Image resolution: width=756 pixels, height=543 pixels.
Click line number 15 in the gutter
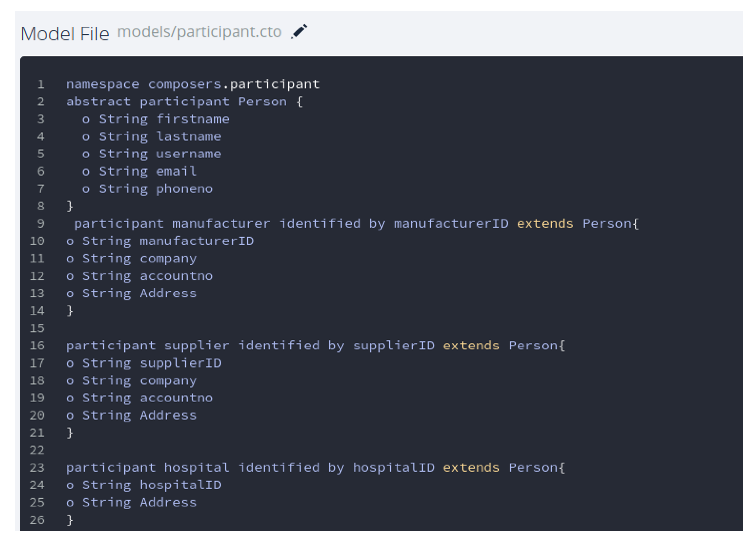click(37, 328)
